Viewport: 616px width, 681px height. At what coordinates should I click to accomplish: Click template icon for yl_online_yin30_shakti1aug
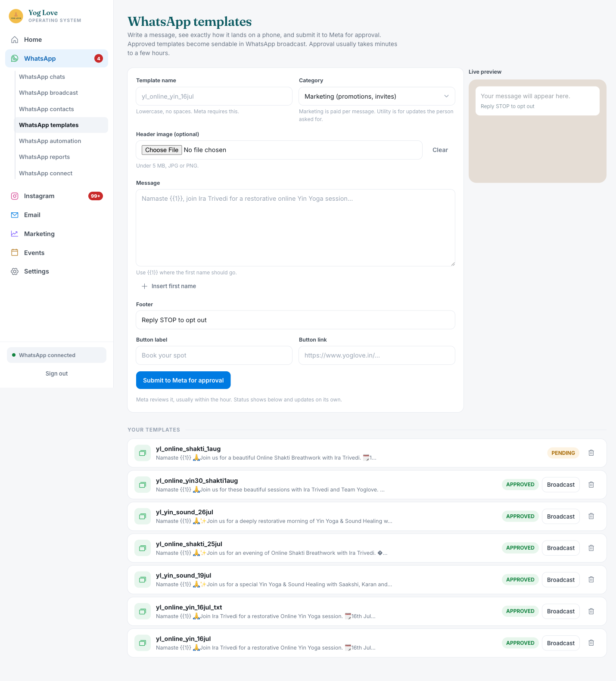[x=143, y=485]
